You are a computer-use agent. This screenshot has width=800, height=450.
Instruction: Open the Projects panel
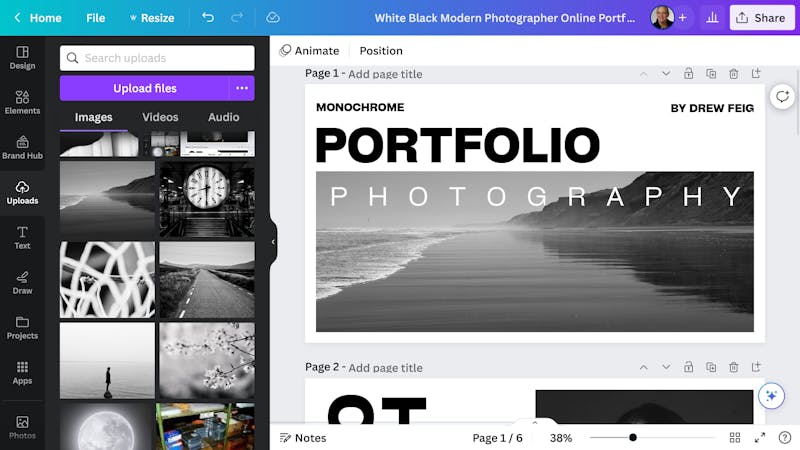click(x=22, y=328)
